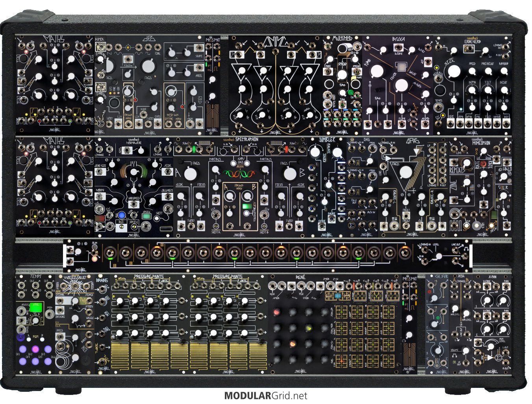The width and height of the screenshot is (532, 404).
Task: Select the Morphagene module title
Action: point(133,144)
